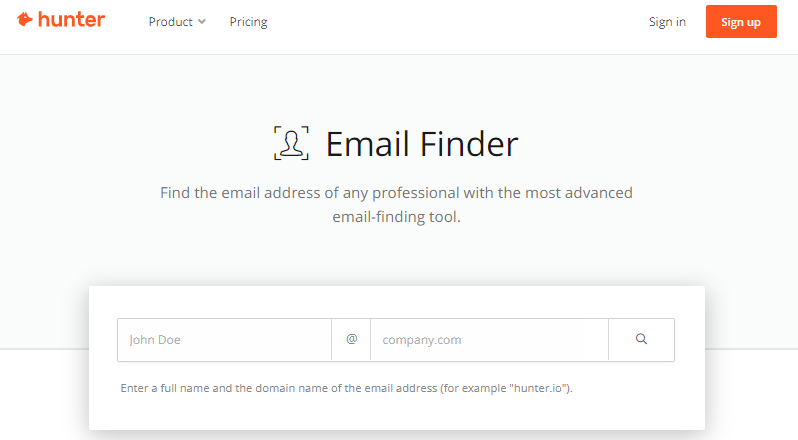Screen dimensions: 798x440
Task: Expand the Product menu chevron
Action: [x=202, y=22]
